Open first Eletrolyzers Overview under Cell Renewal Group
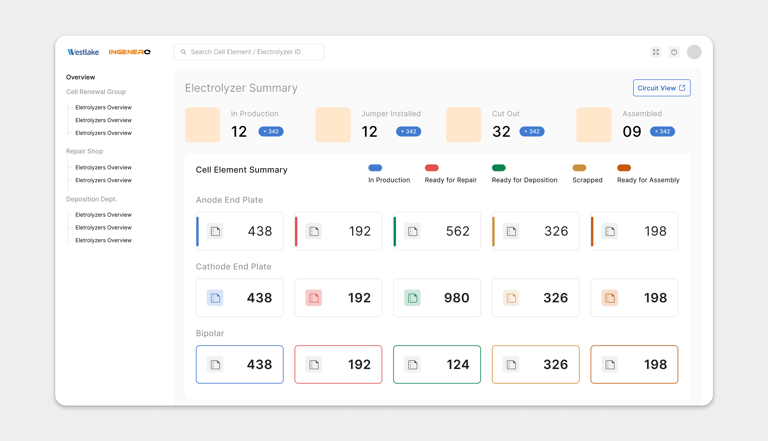 pyautogui.click(x=103, y=107)
